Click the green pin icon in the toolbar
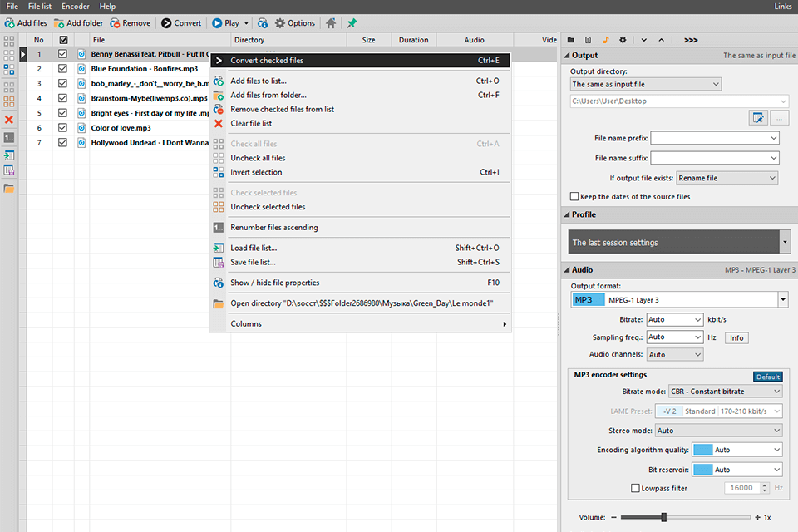Screen dimensions: 798x532 [x=352, y=23]
